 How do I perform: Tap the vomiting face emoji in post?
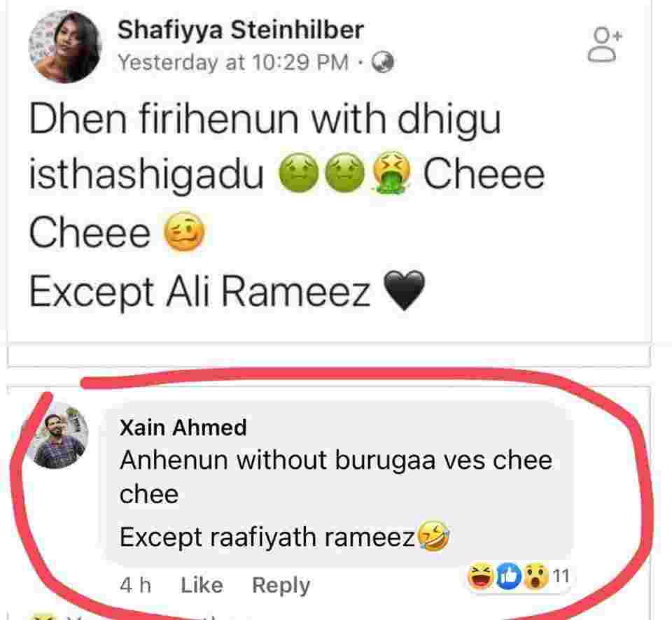[x=391, y=173]
